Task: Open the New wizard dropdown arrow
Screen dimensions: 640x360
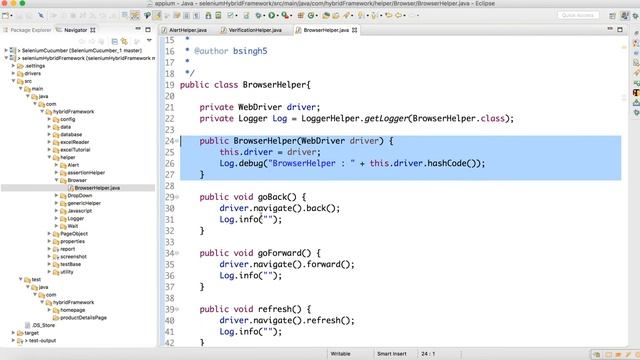Action: [x=11, y=16]
